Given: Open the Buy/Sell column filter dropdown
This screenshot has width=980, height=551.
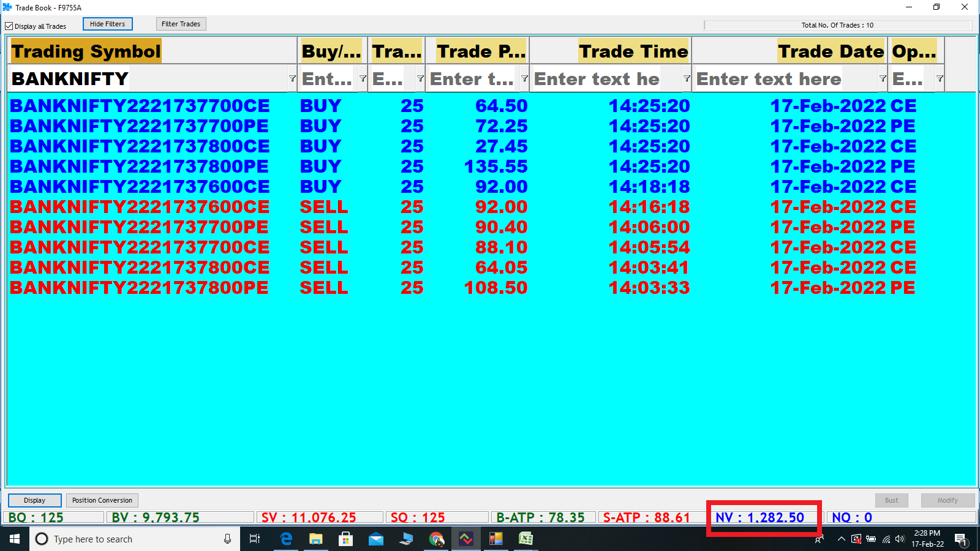Looking at the screenshot, I should (x=363, y=78).
